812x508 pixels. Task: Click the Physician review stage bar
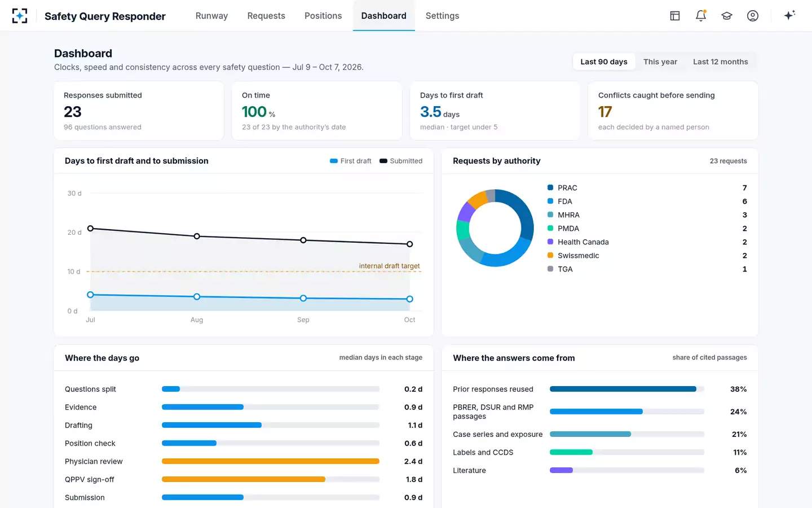[271, 461]
